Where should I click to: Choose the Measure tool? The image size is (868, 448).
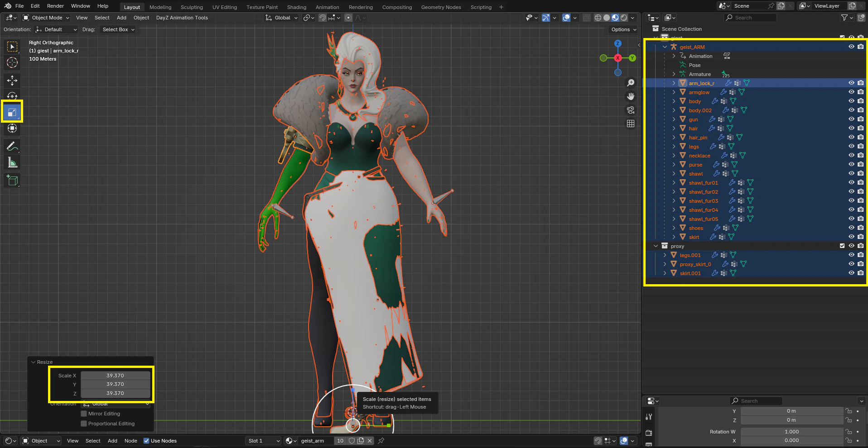click(x=12, y=163)
